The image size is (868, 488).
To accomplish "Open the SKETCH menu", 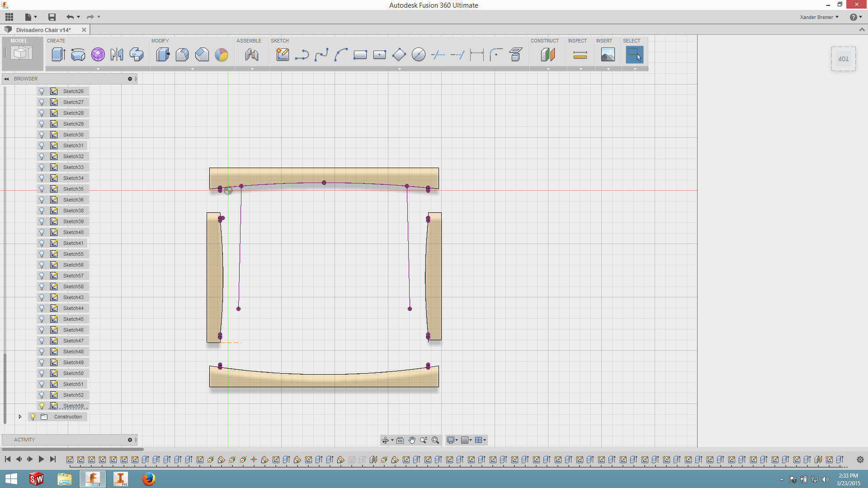I will click(278, 41).
